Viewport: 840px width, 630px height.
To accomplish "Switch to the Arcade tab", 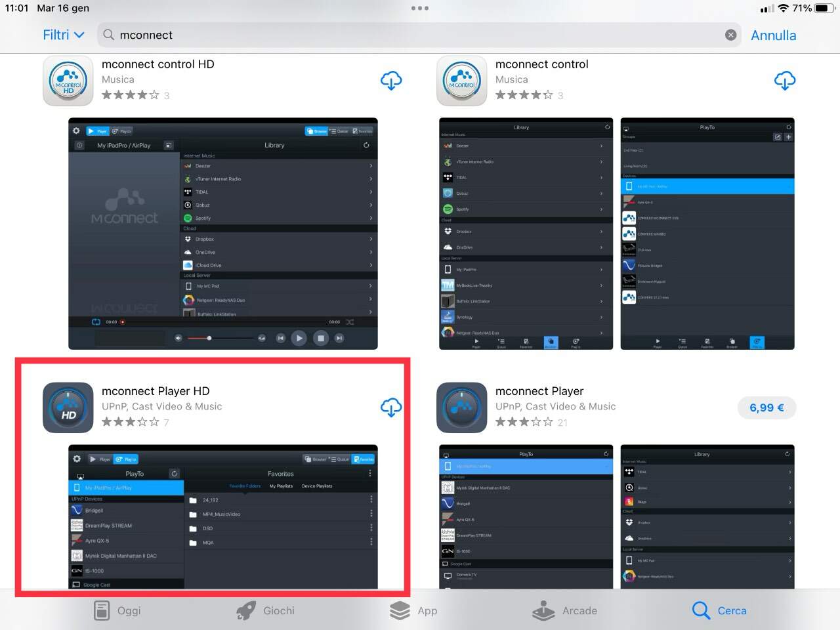I will pos(564,610).
